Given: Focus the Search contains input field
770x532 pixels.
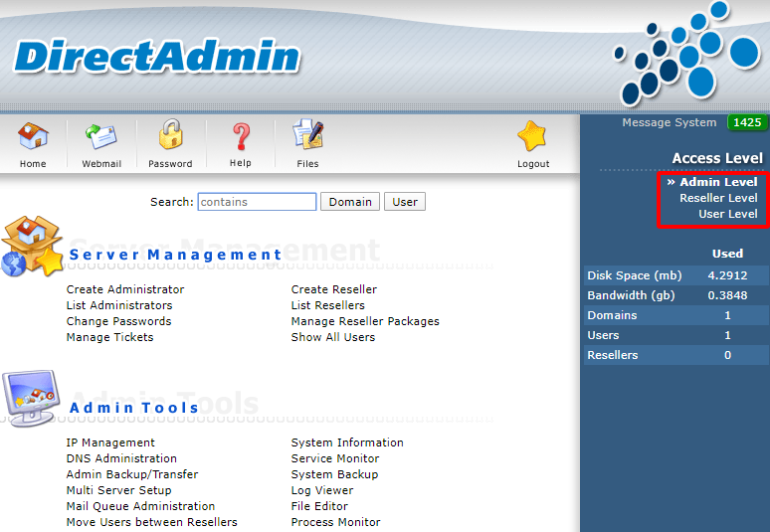Looking at the screenshot, I should pyautogui.click(x=257, y=202).
